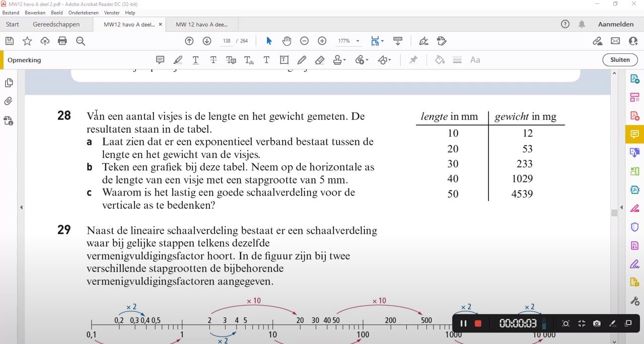Go to next page arrow
The image size is (644, 344).
pos(207,41)
